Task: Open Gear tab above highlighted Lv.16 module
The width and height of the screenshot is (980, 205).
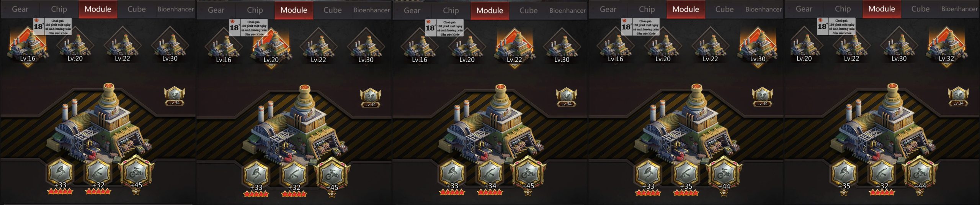Action: 20,9
